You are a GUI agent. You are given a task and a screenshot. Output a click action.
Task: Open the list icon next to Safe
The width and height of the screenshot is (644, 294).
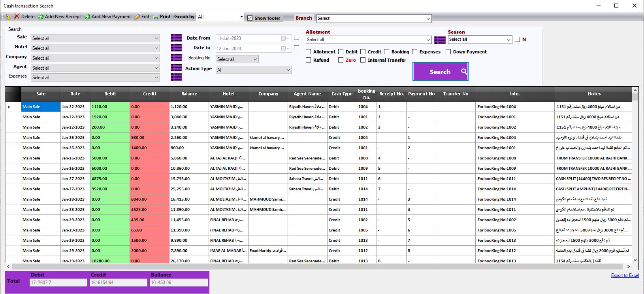tap(176, 38)
